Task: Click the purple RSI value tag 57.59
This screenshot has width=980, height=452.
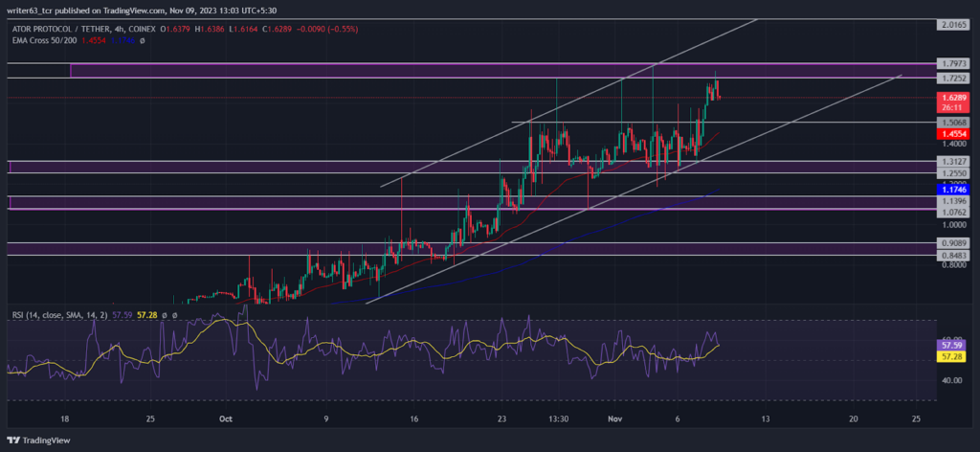Action: coord(952,345)
